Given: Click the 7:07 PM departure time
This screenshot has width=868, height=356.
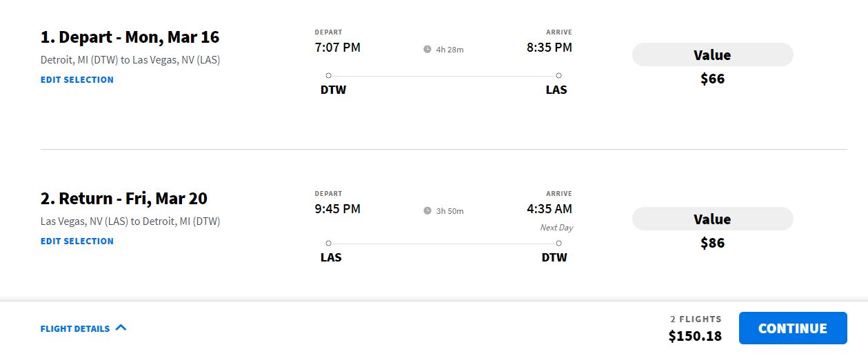Looking at the screenshot, I should tap(338, 48).
